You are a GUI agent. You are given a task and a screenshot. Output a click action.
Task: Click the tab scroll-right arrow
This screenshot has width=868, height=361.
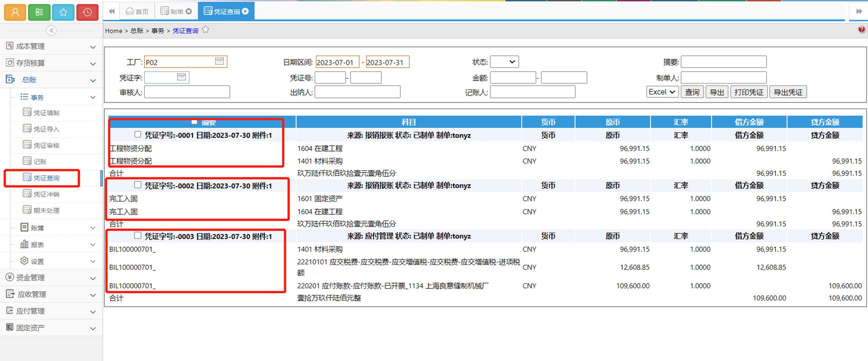click(859, 12)
